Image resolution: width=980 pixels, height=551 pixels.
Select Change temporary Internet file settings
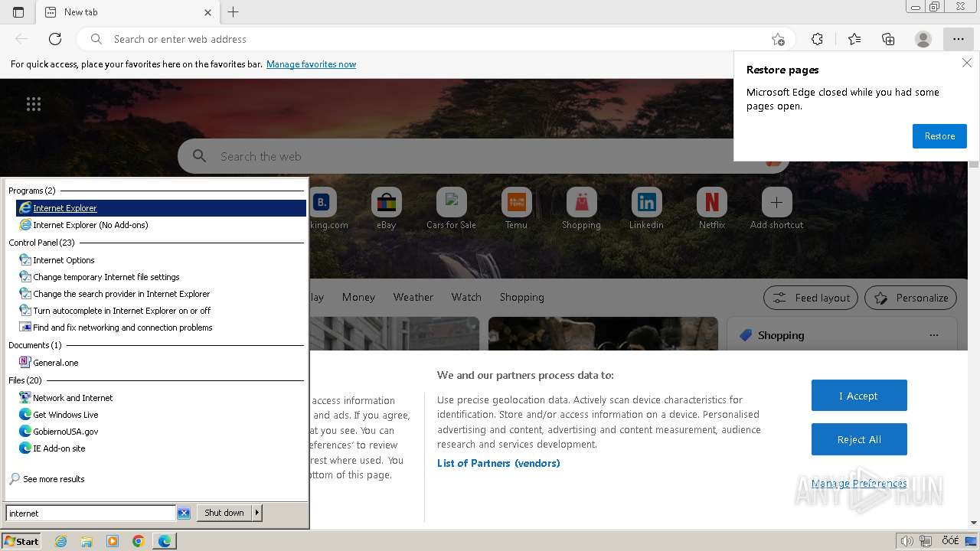tap(161, 277)
